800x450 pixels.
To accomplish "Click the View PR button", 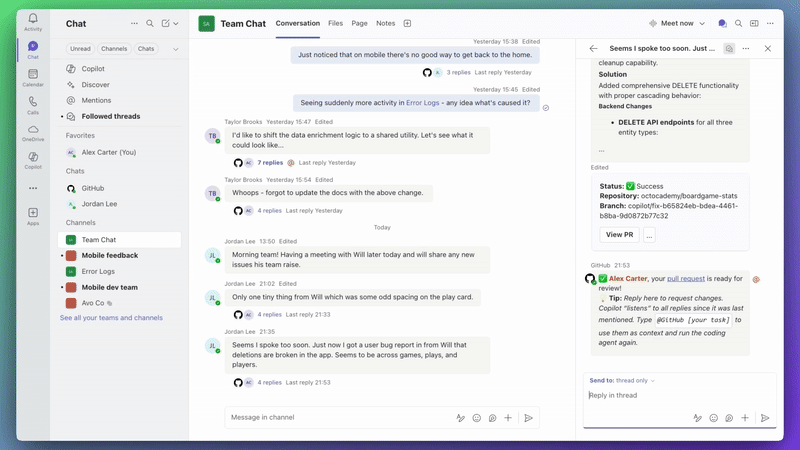I will pyautogui.click(x=619, y=235).
